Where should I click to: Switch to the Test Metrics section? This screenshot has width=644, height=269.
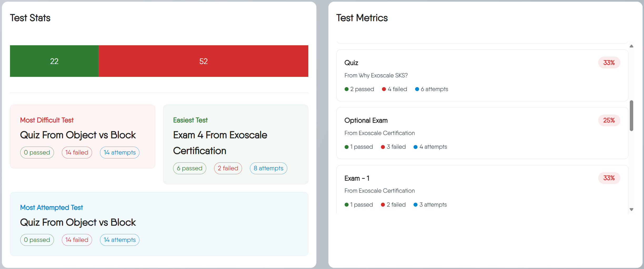click(362, 18)
